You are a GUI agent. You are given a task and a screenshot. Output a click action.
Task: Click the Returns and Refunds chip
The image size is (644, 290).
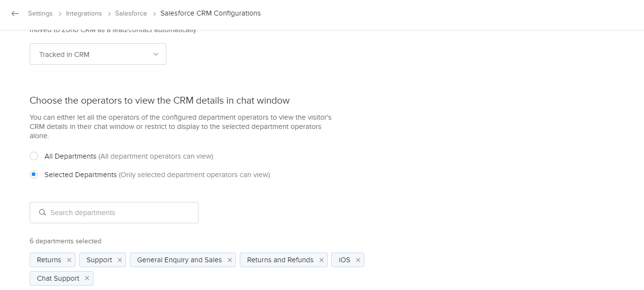click(280, 260)
